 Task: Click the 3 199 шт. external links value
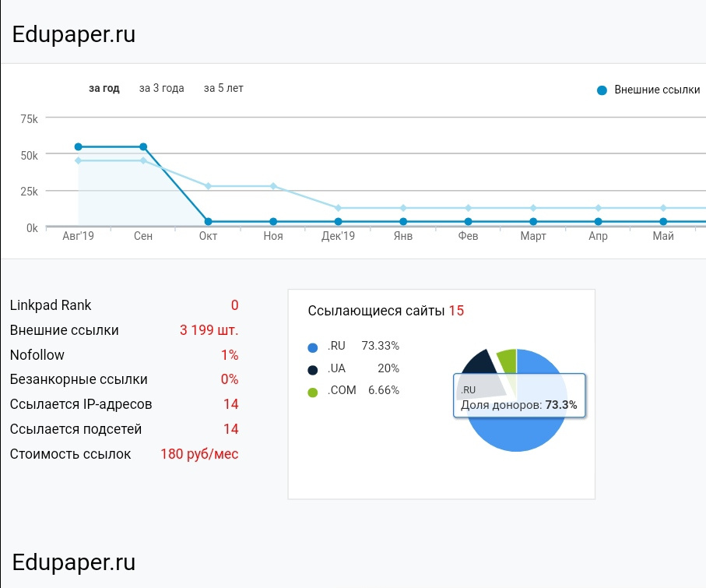point(209,330)
